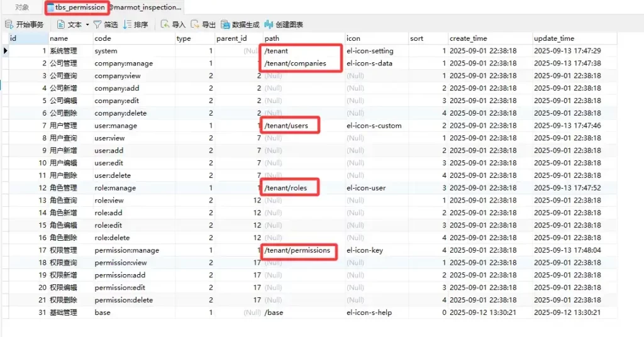Click the Create Chart (创建图表) icon
Image resolution: width=644 pixels, height=337 pixels.
[269, 25]
